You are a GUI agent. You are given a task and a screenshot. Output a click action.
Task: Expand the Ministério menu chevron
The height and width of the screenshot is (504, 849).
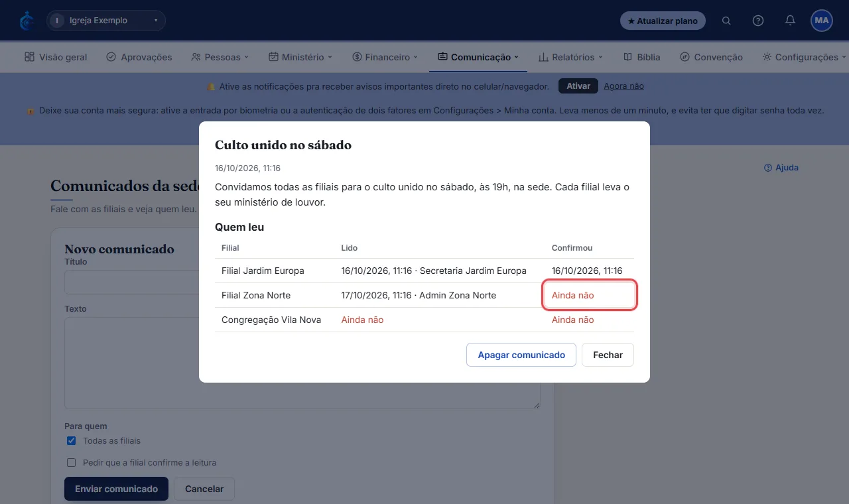pos(330,57)
